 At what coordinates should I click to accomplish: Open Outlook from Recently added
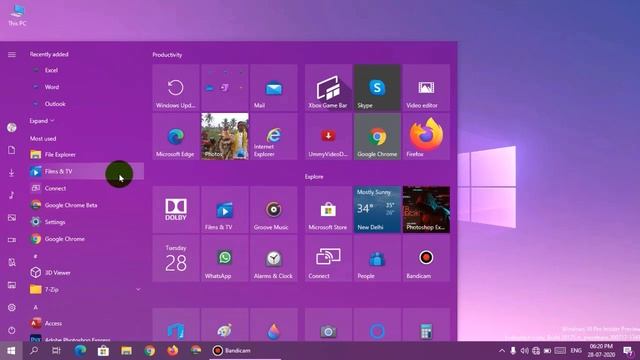click(x=87, y=104)
